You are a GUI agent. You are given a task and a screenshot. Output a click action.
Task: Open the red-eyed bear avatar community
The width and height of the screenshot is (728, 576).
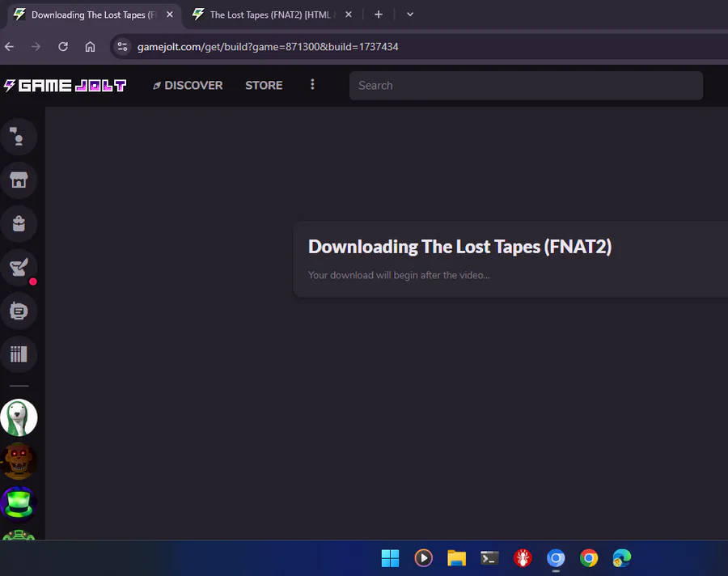[19, 461]
